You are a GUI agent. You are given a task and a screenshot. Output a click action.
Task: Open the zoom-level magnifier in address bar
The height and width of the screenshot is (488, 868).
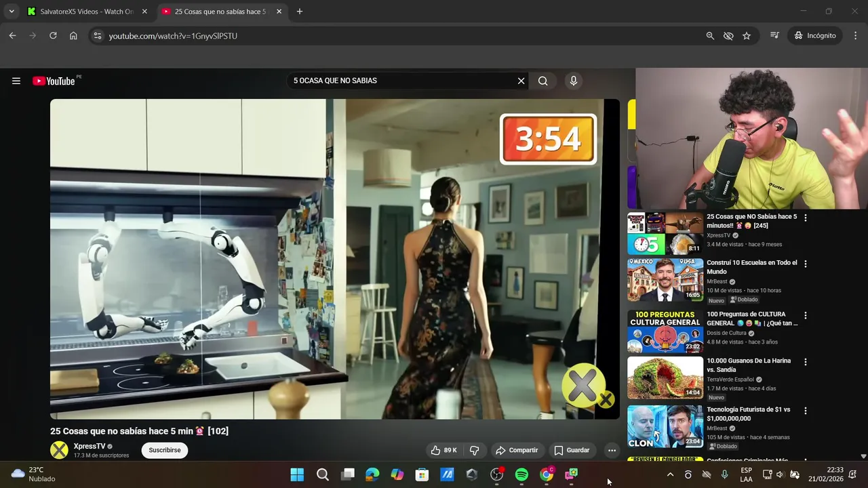(710, 36)
